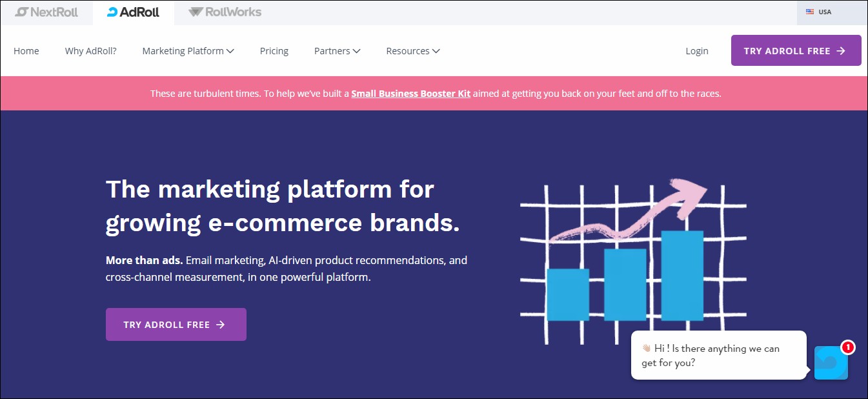Open the Small Business Booster Kit link

410,94
